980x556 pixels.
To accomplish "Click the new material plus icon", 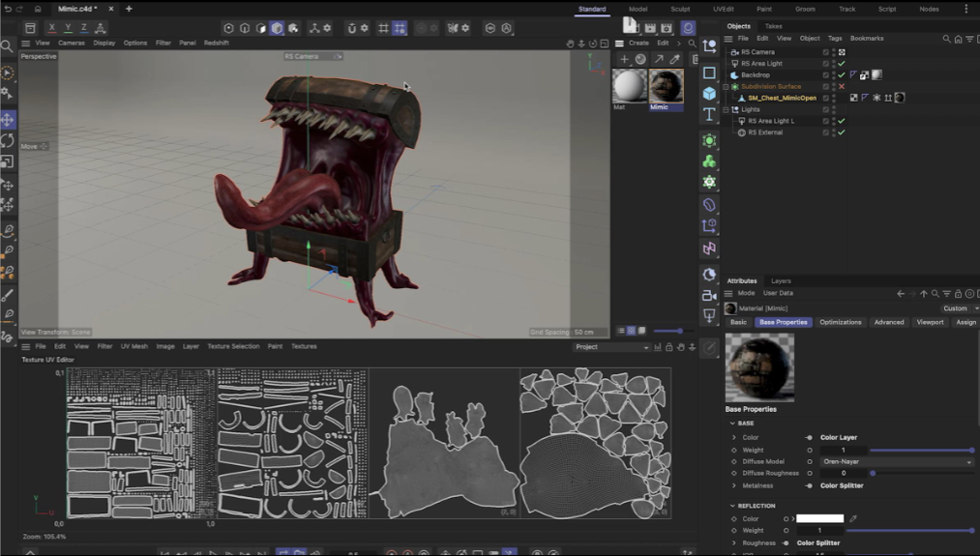I will [625, 60].
